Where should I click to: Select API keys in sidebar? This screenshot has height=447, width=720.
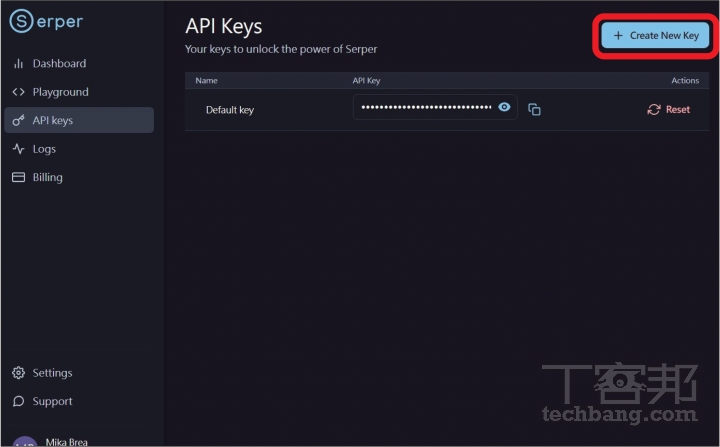79,120
